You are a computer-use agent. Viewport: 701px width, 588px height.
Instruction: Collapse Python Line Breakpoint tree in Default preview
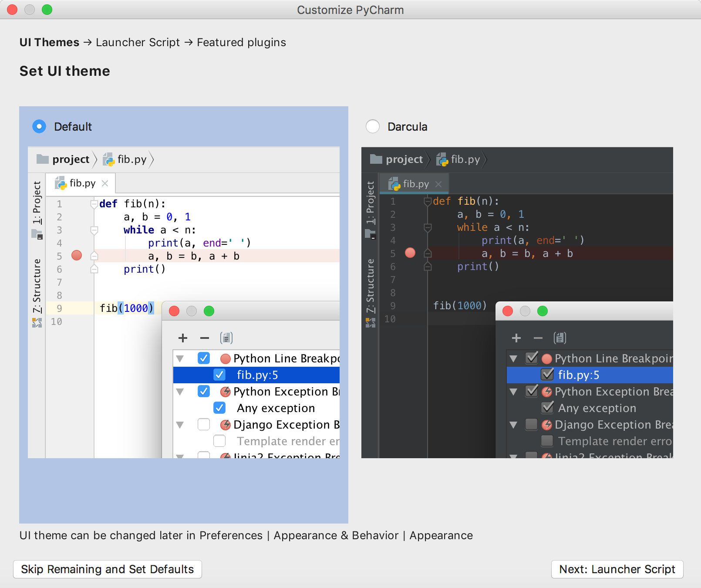tap(180, 359)
